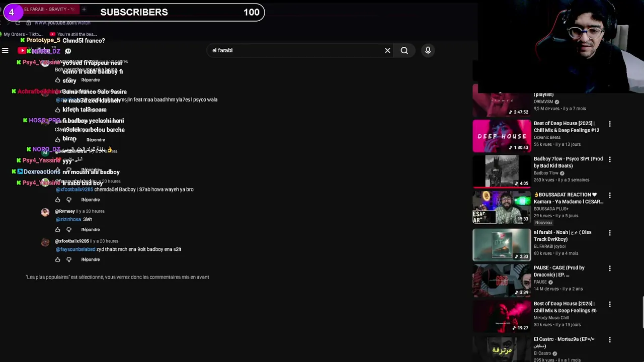The height and width of the screenshot is (362, 644).
Task: Follow the @faysounbelabed mention link
Action: tap(75, 249)
